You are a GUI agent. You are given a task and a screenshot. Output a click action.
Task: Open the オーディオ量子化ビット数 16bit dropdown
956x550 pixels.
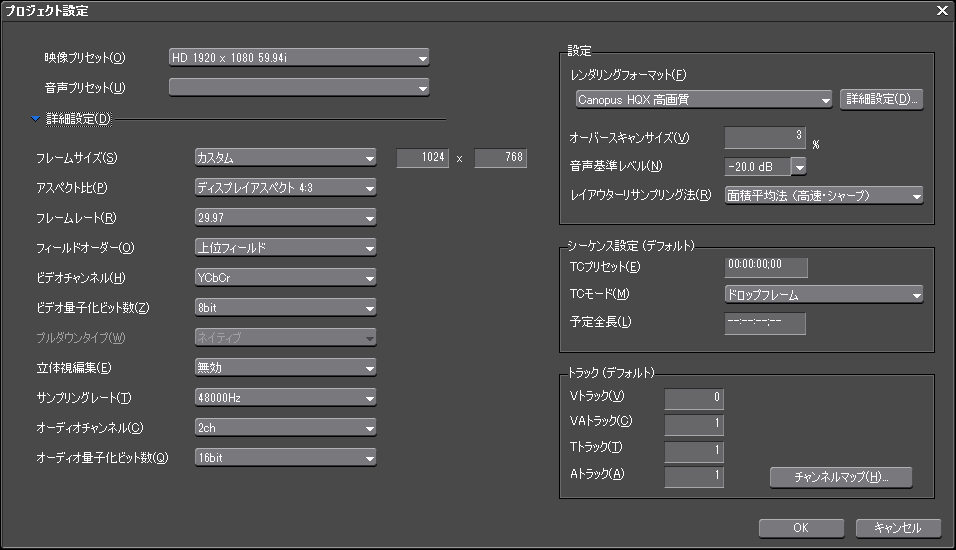tap(285, 457)
